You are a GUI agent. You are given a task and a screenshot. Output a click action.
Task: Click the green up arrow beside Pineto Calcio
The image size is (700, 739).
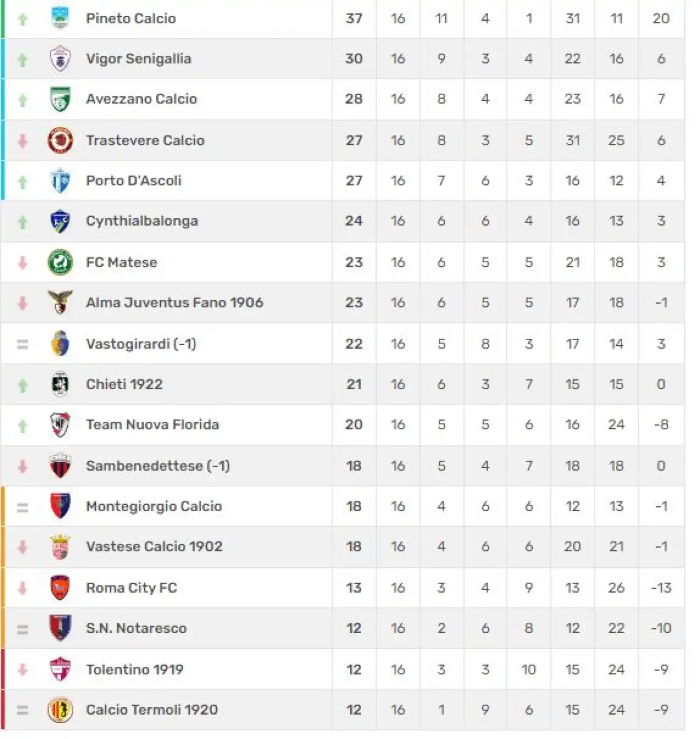[x=22, y=19]
